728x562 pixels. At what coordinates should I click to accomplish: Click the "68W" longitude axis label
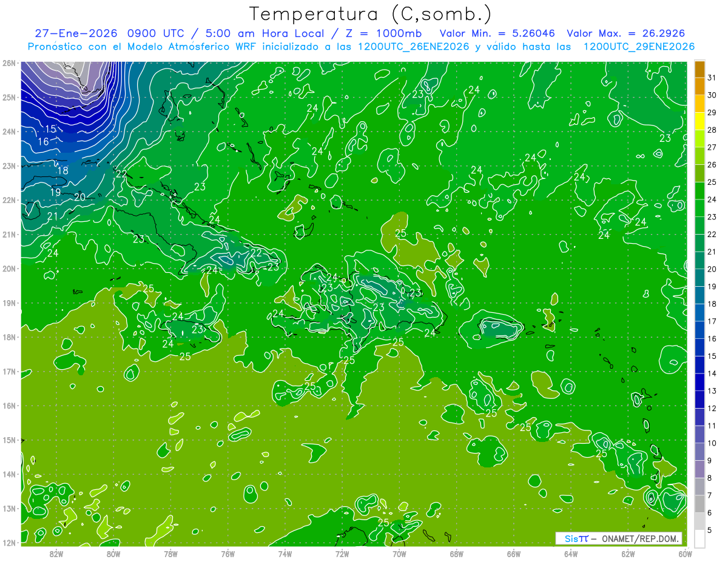click(x=457, y=553)
